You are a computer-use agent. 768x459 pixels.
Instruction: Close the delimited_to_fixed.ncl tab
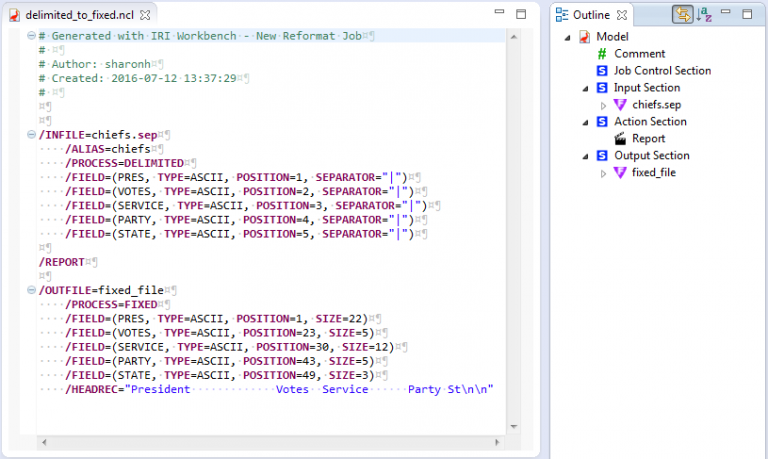(146, 15)
